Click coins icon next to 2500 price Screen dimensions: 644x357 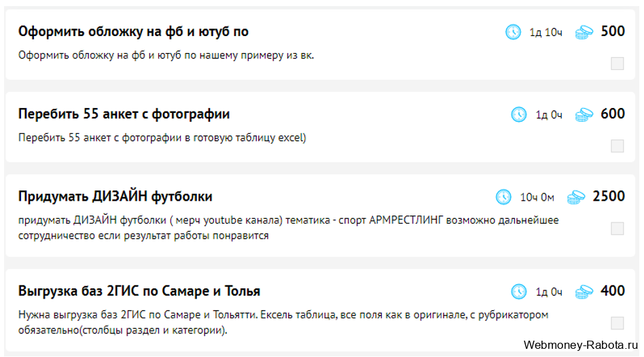click(576, 197)
